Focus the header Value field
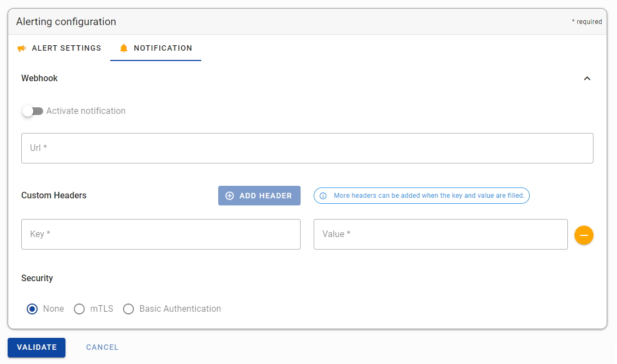This screenshot has width=617, height=364. pos(441,234)
